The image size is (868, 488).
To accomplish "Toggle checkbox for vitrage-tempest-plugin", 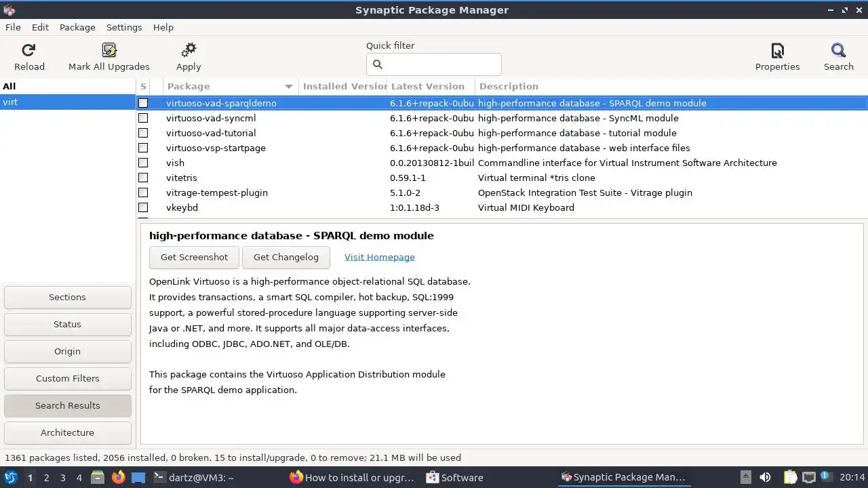I will tap(143, 192).
